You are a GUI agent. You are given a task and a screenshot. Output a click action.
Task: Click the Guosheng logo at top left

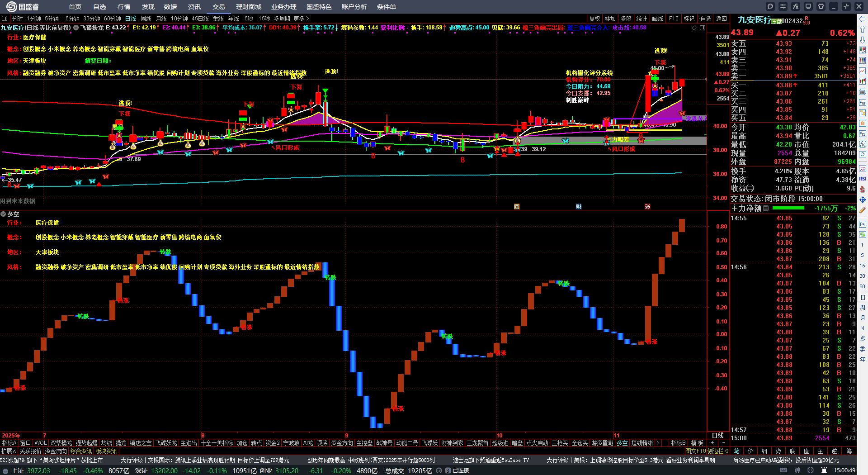pos(23,7)
